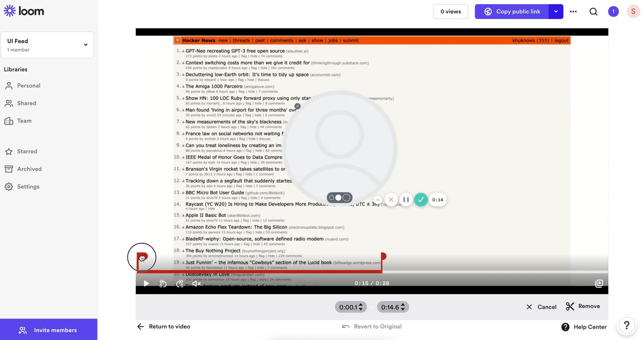This screenshot has width=644, height=340.
Task: Click the Loom logo
Action: point(24,11)
